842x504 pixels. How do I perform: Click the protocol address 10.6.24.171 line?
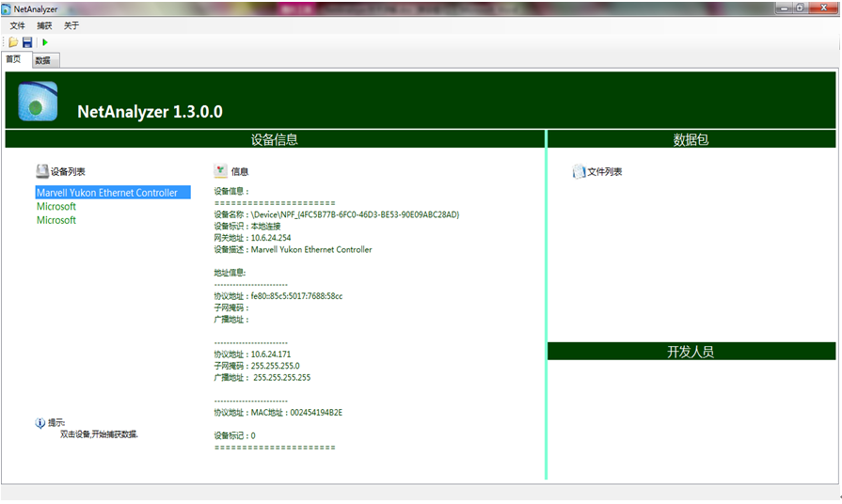tap(252, 354)
